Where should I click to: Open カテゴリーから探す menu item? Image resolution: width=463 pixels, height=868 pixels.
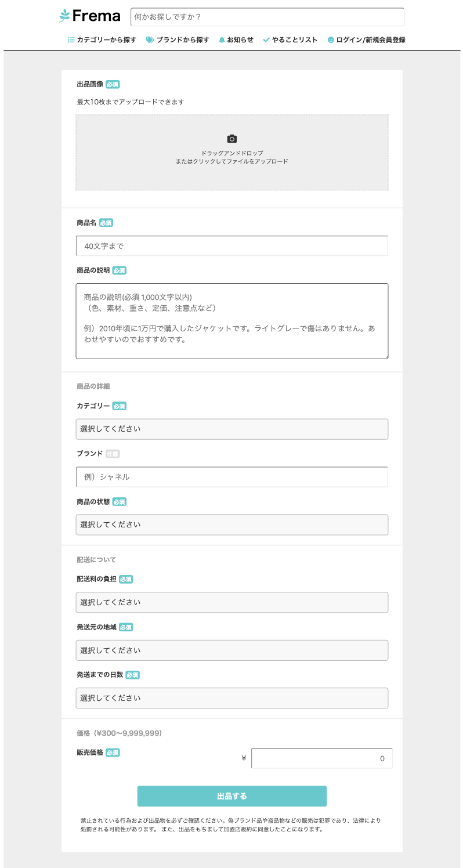point(106,40)
